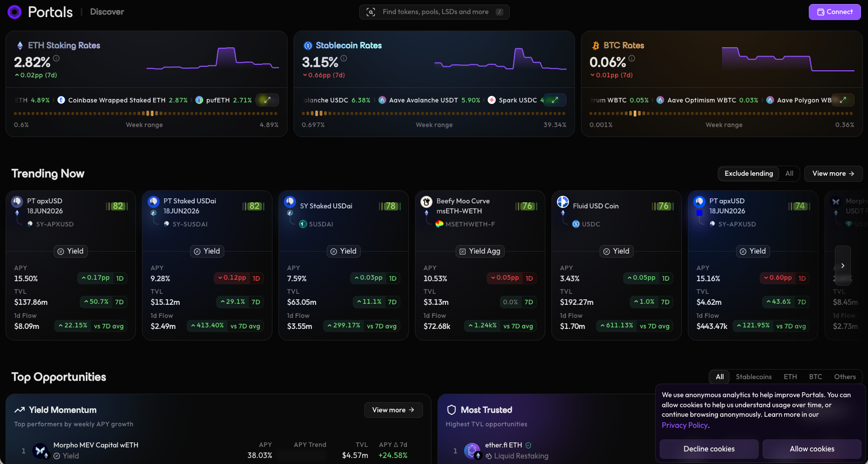Image resolution: width=868 pixels, height=464 pixels.
Task: Select the ETH tab in Top Opportunities
Action: 790,377
